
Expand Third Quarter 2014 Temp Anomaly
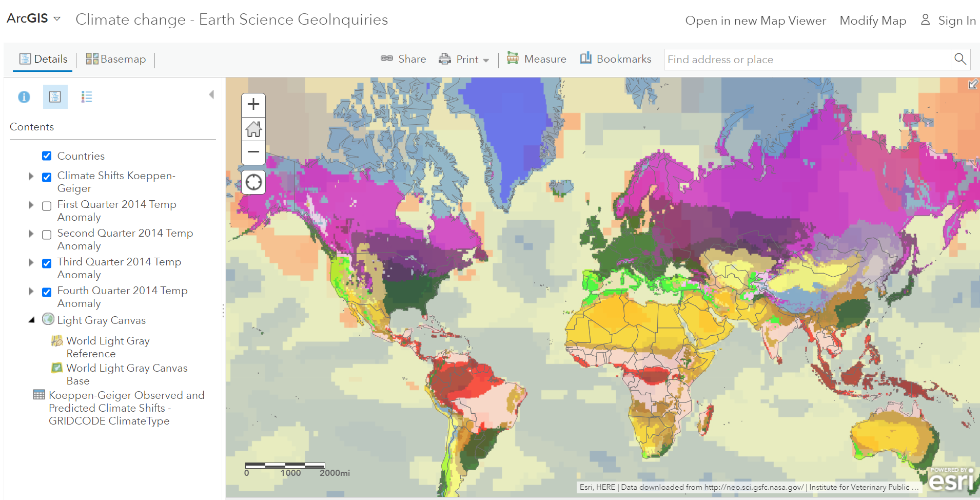[31, 263]
